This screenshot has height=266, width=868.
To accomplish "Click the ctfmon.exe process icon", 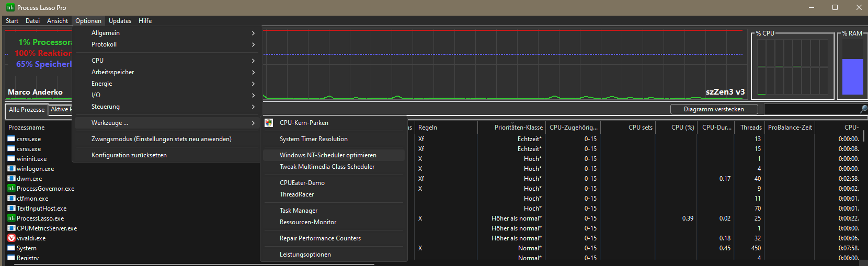I will click(11, 198).
